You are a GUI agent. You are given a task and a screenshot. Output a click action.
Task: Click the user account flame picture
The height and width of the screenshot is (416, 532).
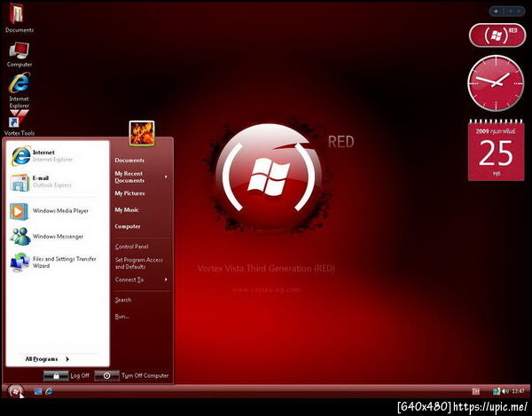142,133
